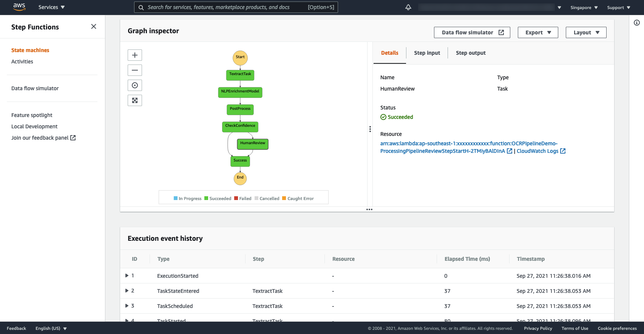Expand event row 2 TaskStateEntered
Viewport: 644px width, 334px height.
click(x=127, y=291)
